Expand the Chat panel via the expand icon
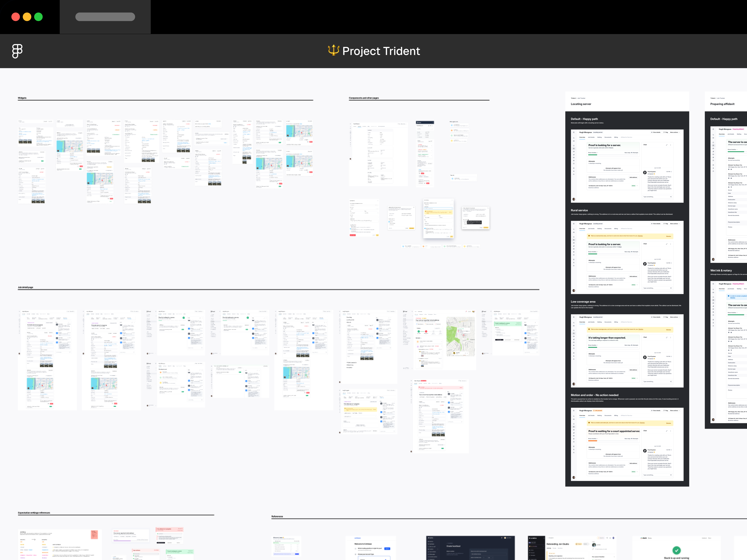 [667, 145]
